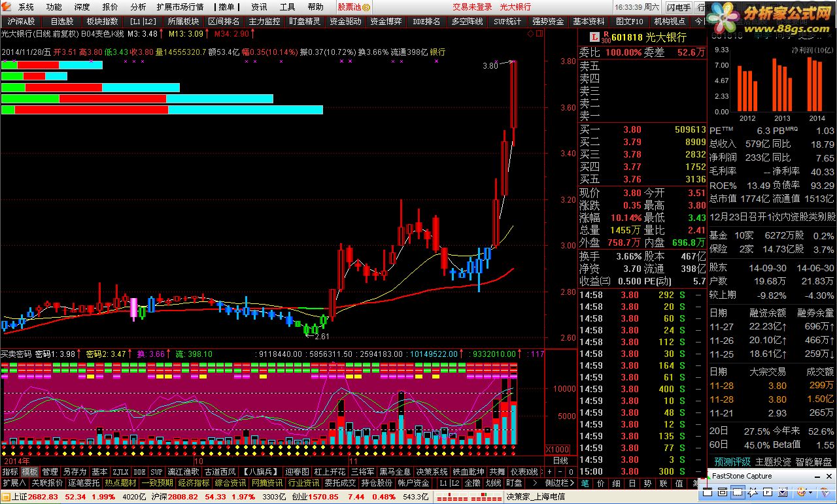The height and width of the screenshot is (504, 837).
Task: Apply the SUP indicator template
Action: pyautogui.click(x=157, y=471)
